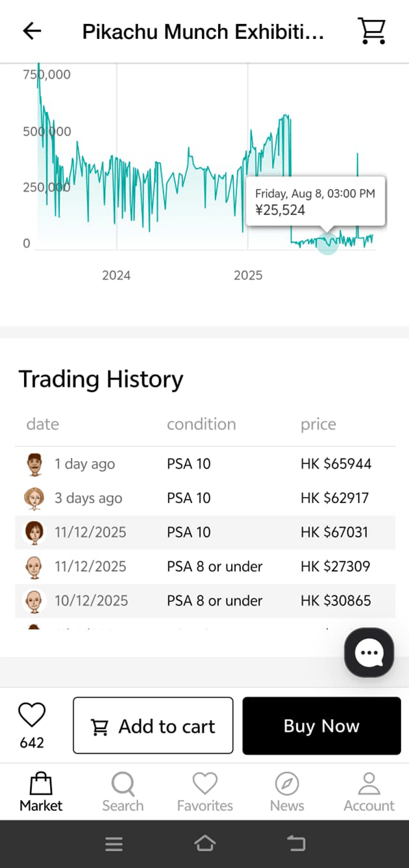Tap the back arrow icon
This screenshot has height=868, width=409.
[32, 31]
